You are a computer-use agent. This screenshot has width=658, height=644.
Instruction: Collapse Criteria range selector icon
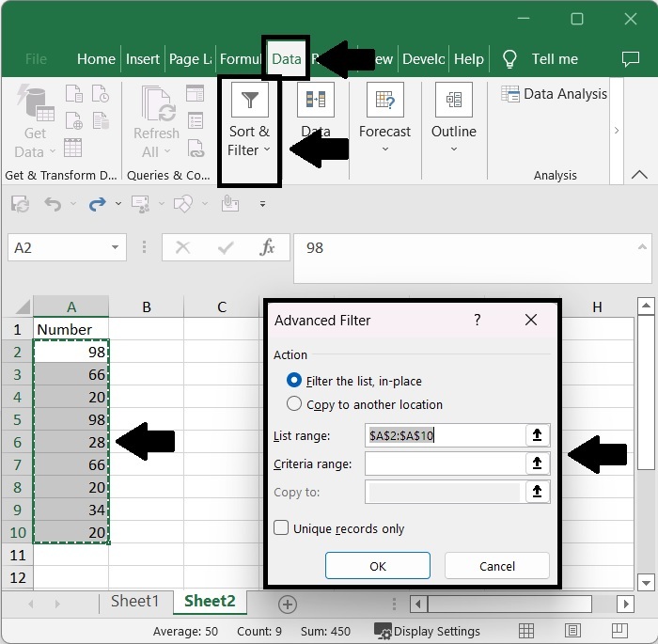(537, 463)
